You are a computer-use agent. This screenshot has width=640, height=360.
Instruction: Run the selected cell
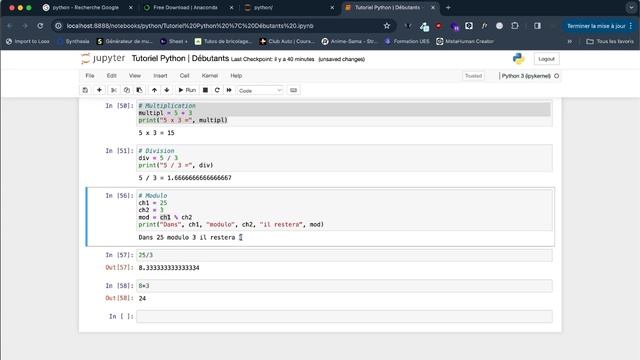[x=187, y=90]
